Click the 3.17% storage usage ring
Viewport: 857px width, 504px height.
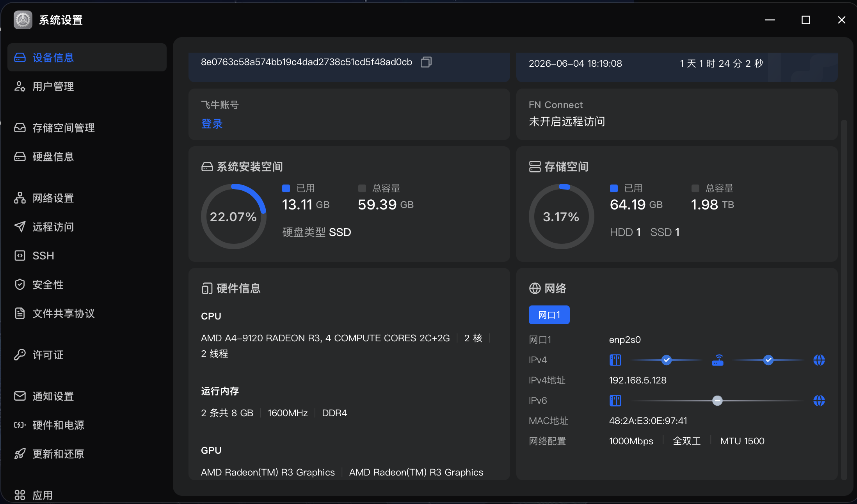[x=561, y=217]
